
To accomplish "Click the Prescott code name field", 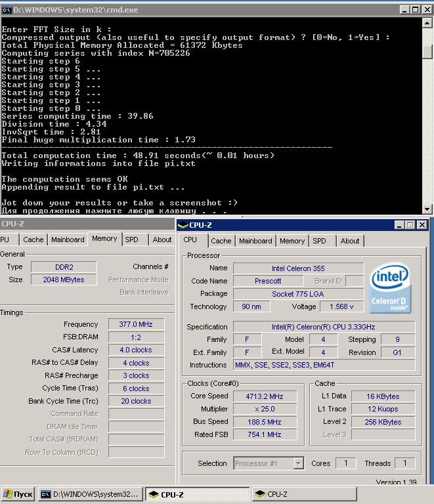I will click(x=268, y=281).
